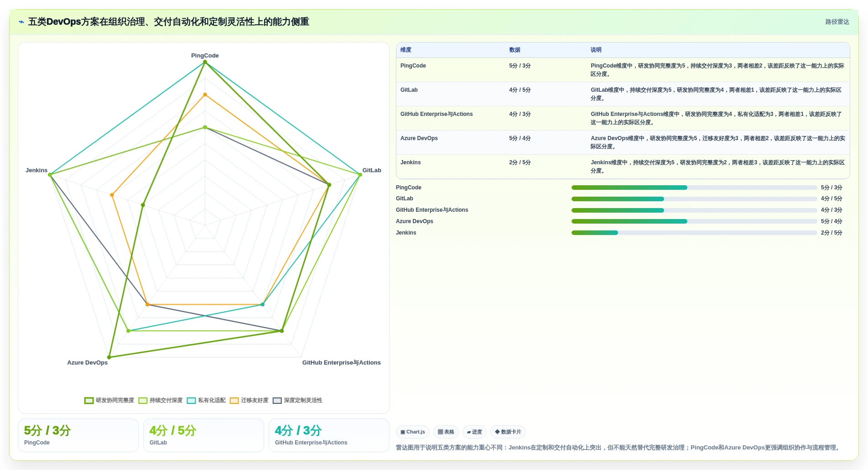
Task: Click the 5分 / 4分 table cell
Action: point(520,138)
